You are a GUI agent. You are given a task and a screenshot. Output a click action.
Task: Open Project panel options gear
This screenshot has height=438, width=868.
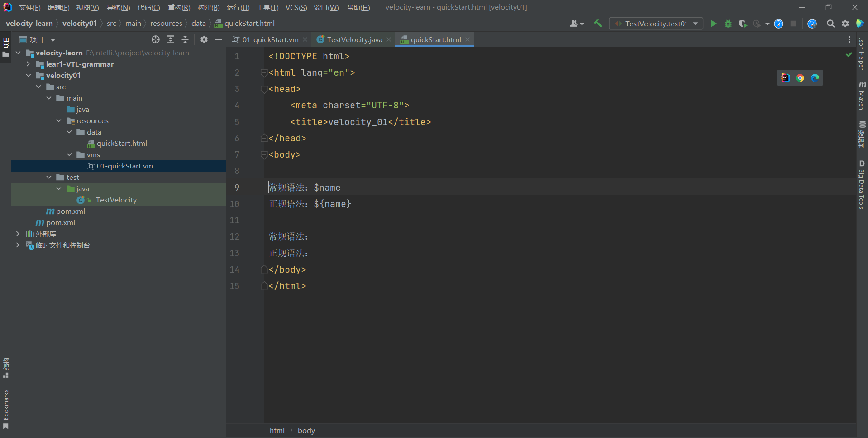[x=204, y=39]
